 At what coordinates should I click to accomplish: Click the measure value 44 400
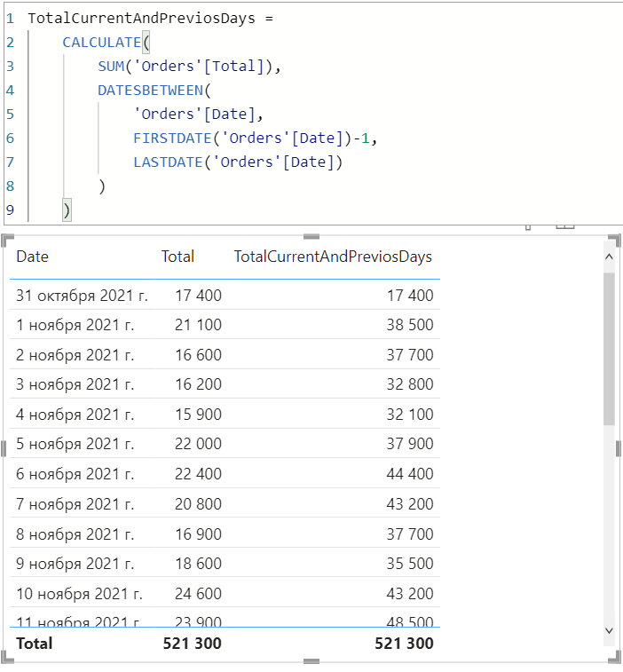pyautogui.click(x=410, y=474)
